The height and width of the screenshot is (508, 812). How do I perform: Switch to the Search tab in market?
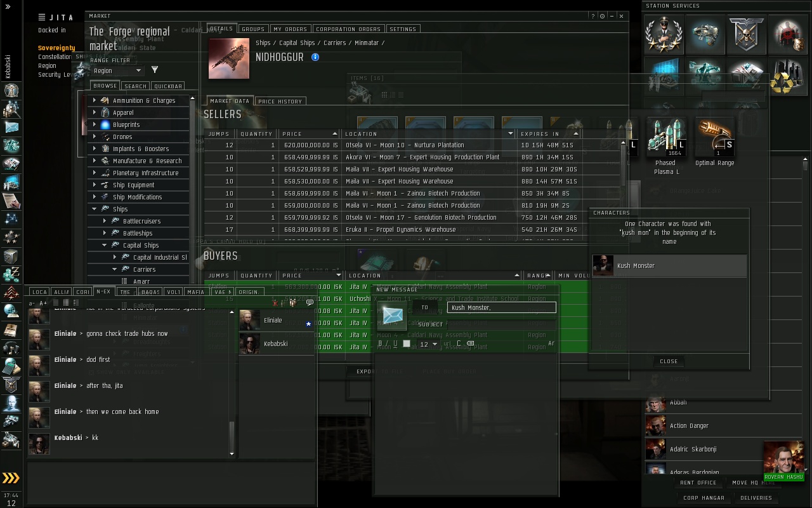(135, 86)
